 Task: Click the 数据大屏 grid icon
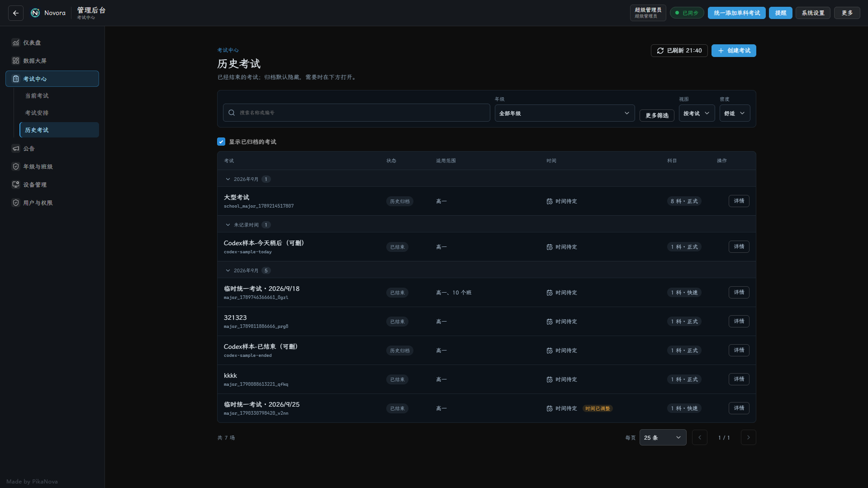pos(16,61)
